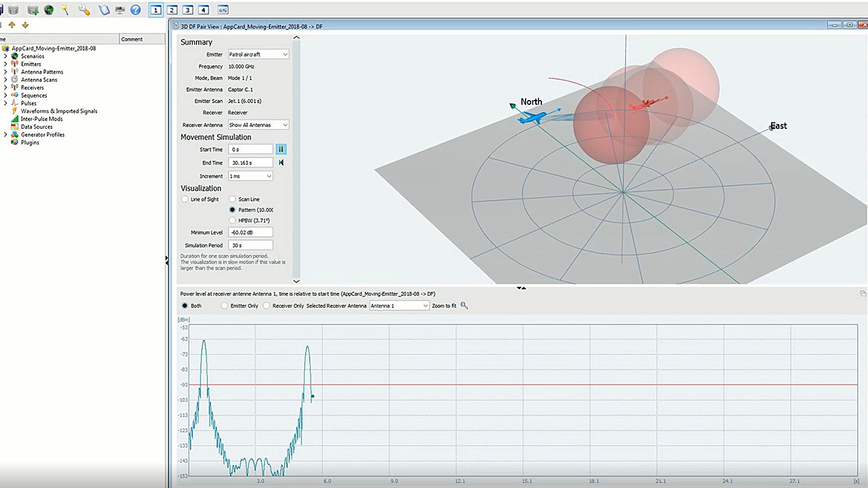Select the Scan Line visualization option
Image resolution: width=868 pixels, height=488 pixels.
[x=233, y=199]
